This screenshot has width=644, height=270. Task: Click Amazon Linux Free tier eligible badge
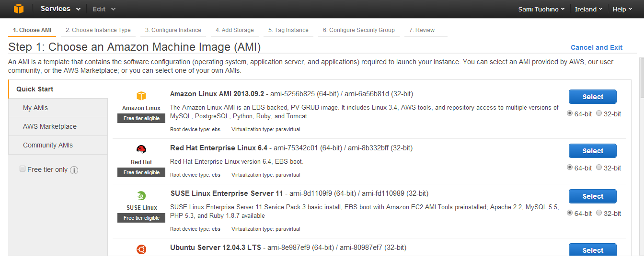(141, 118)
